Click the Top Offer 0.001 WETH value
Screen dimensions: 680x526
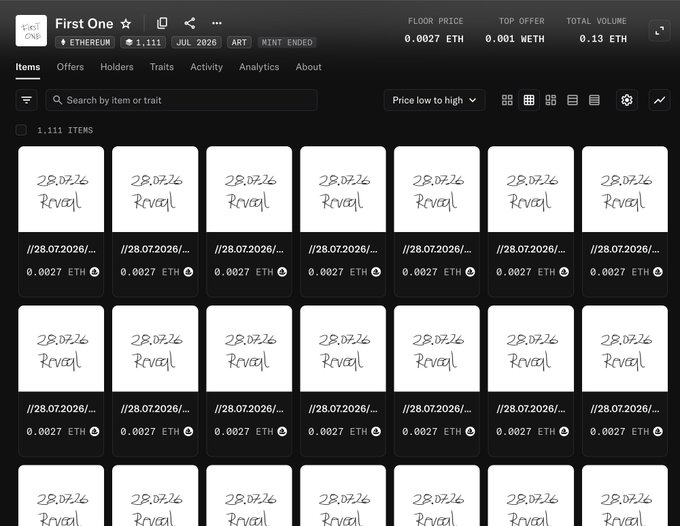point(515,39)
